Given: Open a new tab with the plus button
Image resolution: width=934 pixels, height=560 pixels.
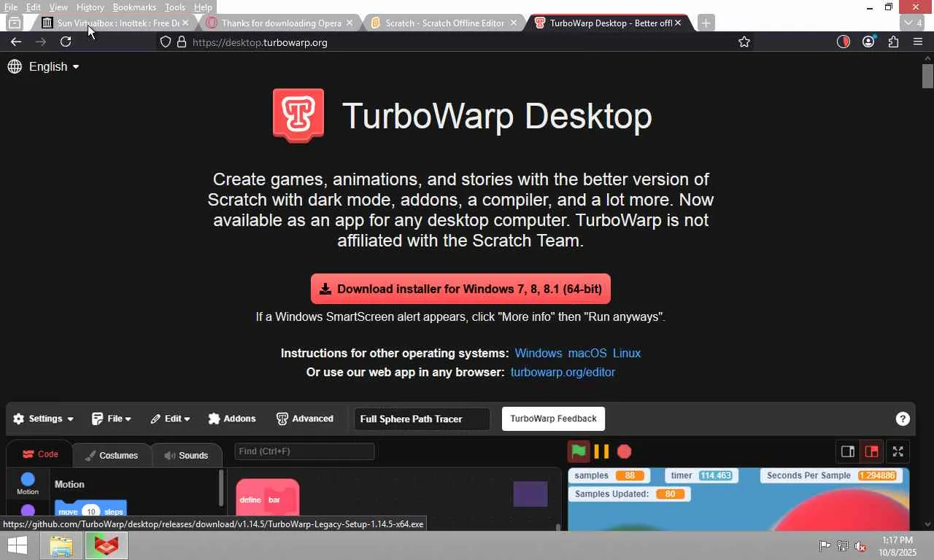Looking at the screenshot, I should tap(706, 23).
